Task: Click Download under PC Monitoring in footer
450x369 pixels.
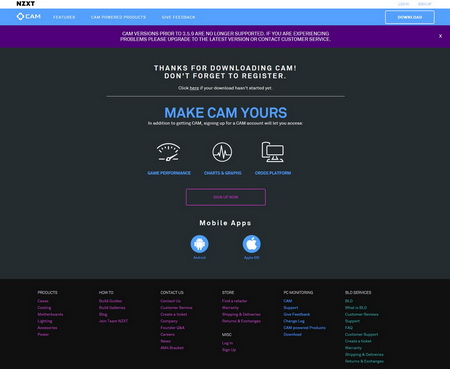Action: [x=292, y=334]
